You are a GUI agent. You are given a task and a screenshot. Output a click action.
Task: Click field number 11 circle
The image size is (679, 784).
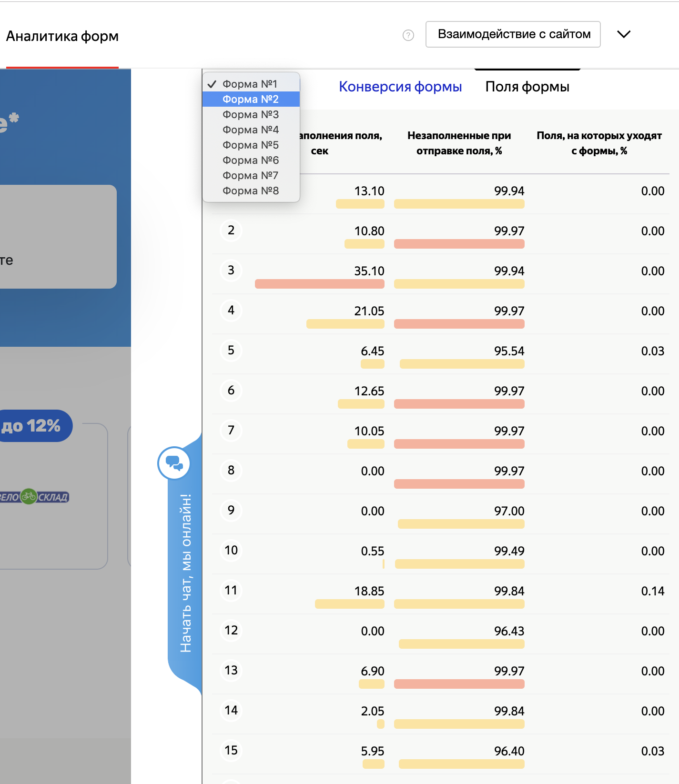(x=231, y=591)
